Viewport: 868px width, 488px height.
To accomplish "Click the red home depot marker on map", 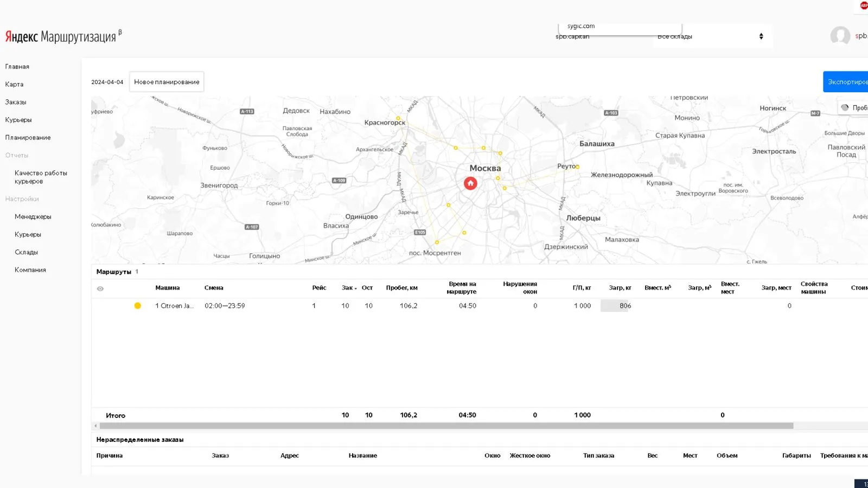I will pos(470,183).
